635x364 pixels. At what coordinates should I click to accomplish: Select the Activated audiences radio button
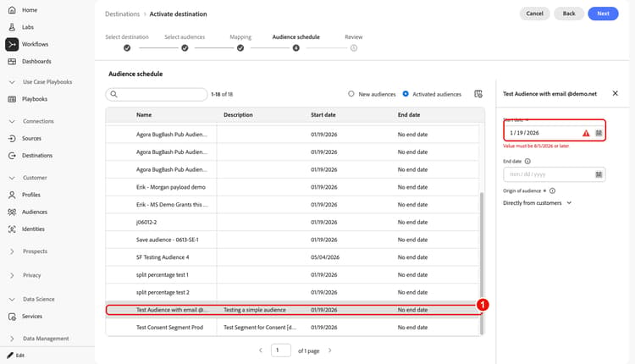coord(406,94)
